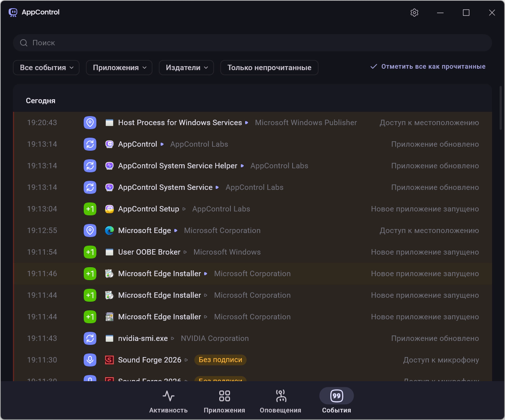
Task: Click NVIDIA Corporation publisher name
Action: click(215, 338)
